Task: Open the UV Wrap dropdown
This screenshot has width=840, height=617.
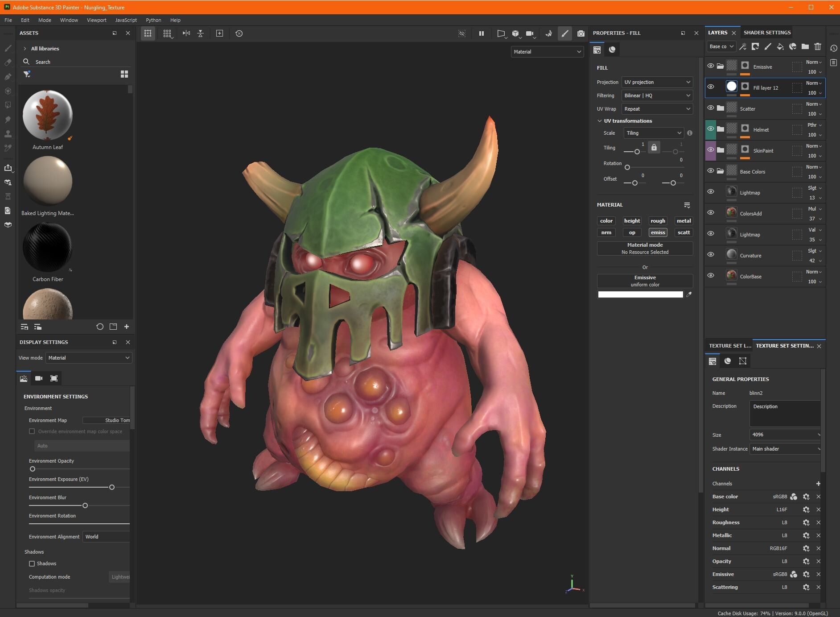Action: pos(657,109)
